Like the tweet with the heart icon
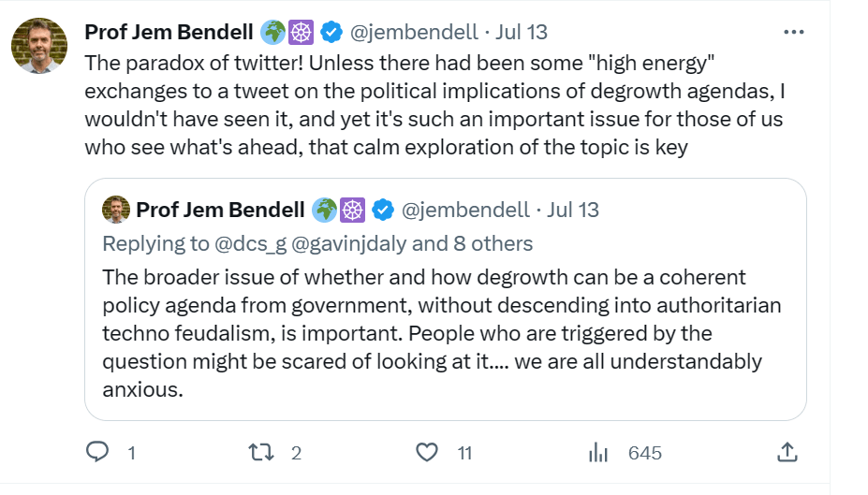This screenshot has height=495, width=868. click(x=427, y=453)
